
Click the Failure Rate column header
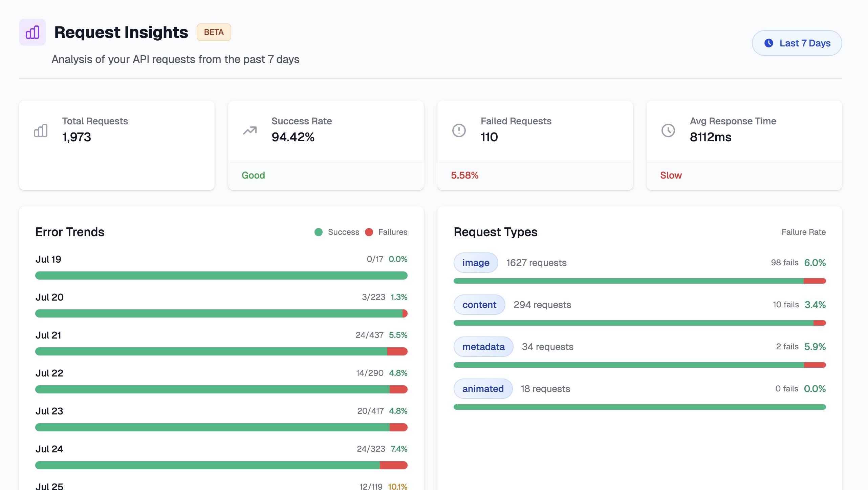tap(803, 232)
